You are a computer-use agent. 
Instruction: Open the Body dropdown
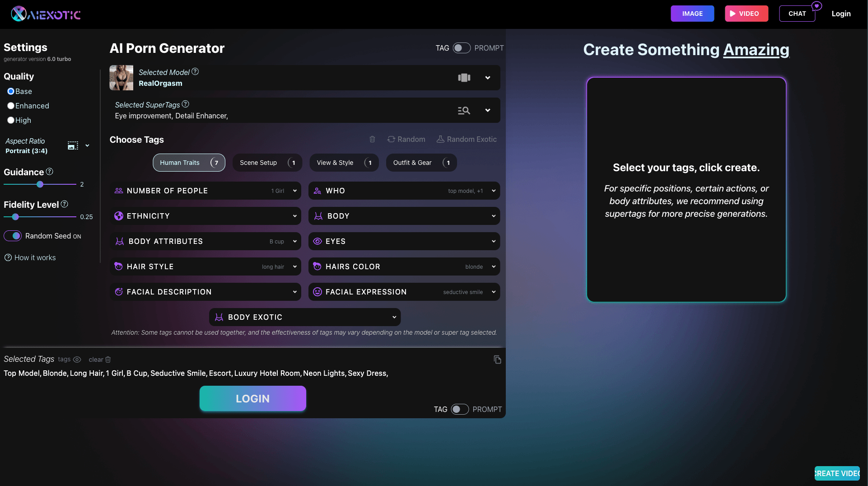tap(404, 216)
